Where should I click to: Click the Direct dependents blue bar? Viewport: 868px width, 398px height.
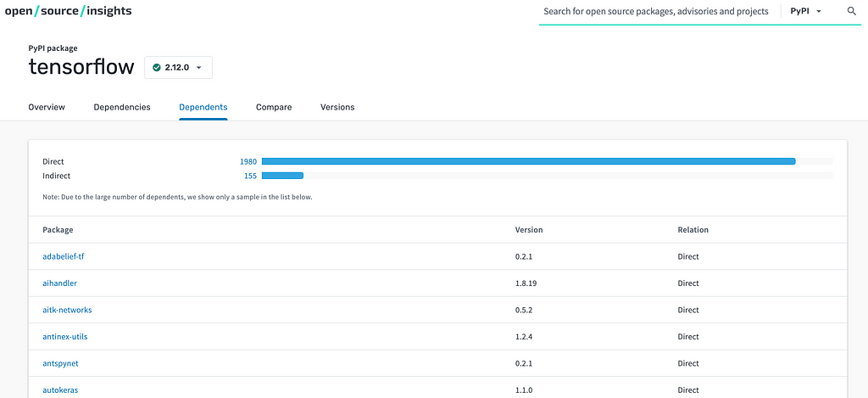click(529, 161)
